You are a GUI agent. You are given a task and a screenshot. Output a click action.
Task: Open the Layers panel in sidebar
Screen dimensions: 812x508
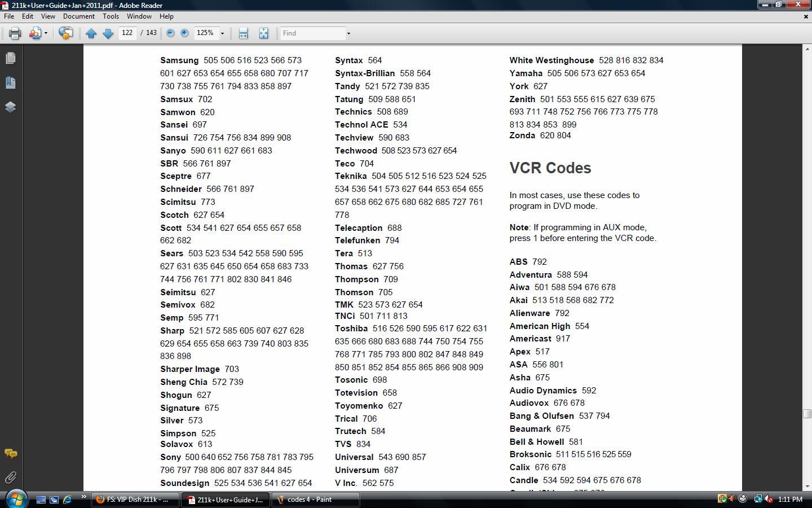coord(10,107)
